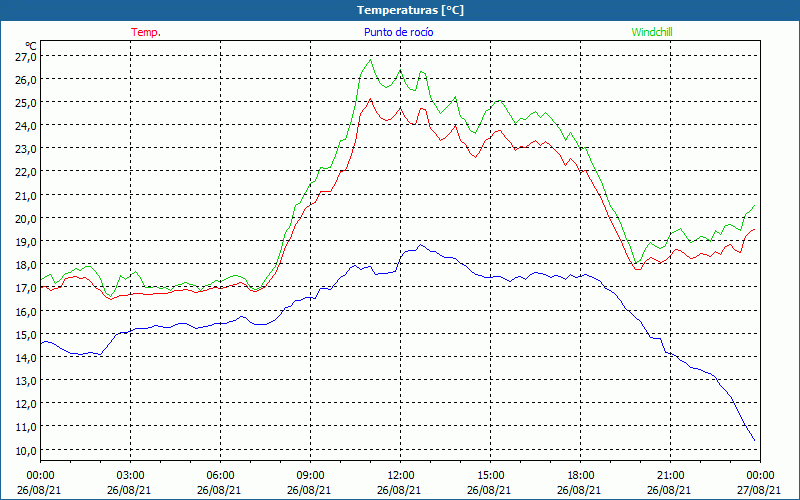This screenshot has height=500, width=800.
Task: Click the '12:00' time axis label
Action: pos(401,476)
